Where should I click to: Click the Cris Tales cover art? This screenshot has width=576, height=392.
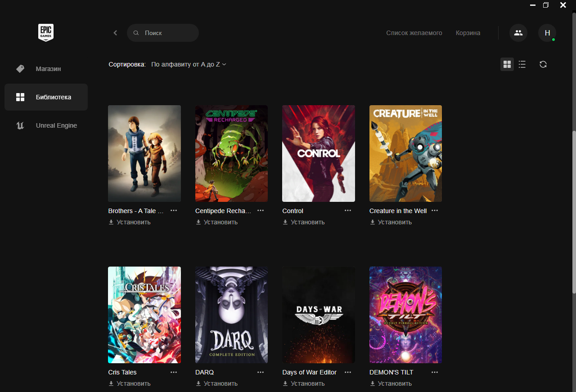pyautogui.click(x=144, y=315)
